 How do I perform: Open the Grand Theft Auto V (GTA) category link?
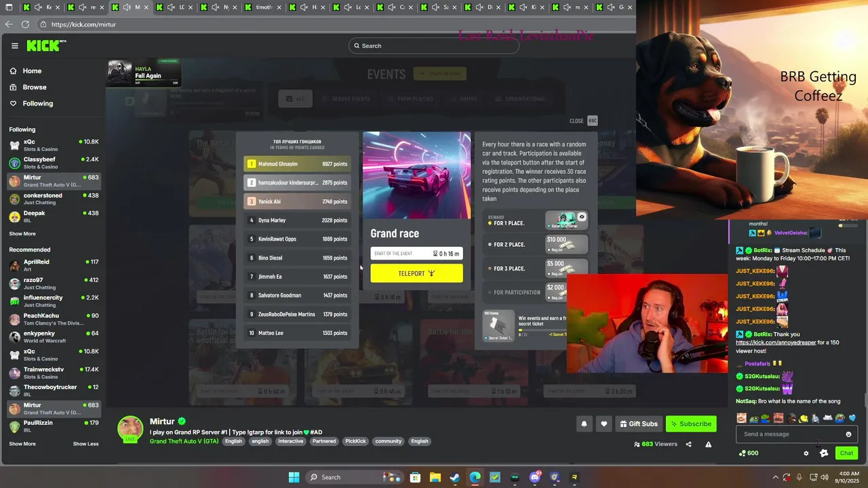tap(184, 441)
